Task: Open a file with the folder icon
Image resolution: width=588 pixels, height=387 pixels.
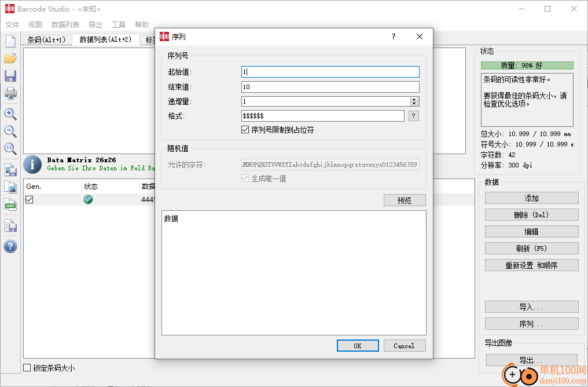Action: 10,58
